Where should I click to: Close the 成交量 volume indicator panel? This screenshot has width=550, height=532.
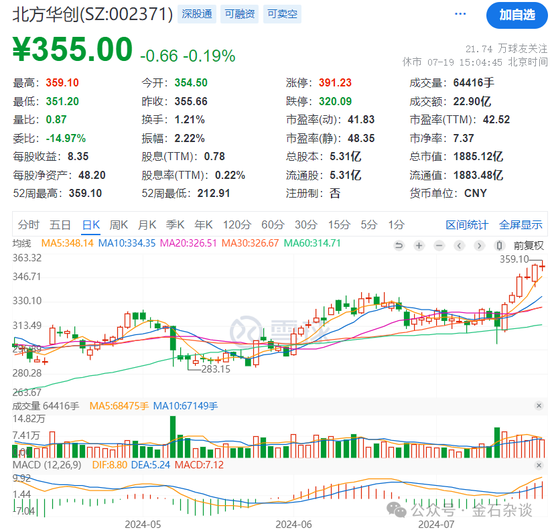pyautogui.click(x=539, y=406)
